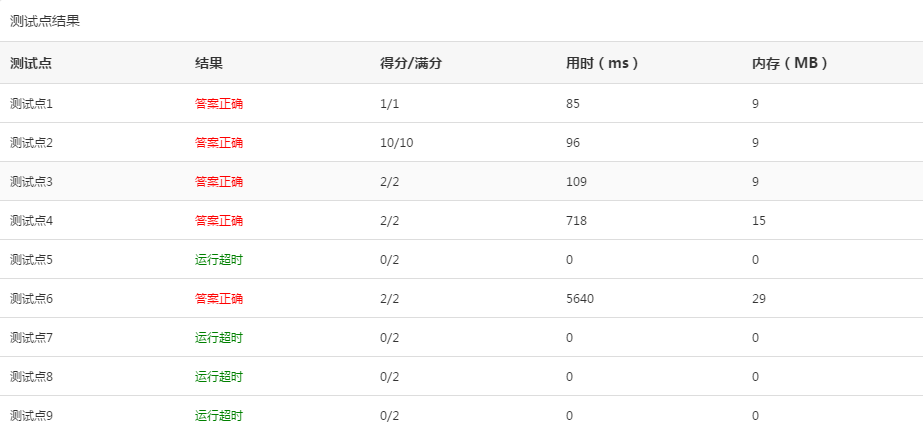923x430 pixels.
Task: Click the 测试点结果 section title
Action: point(45,21)
